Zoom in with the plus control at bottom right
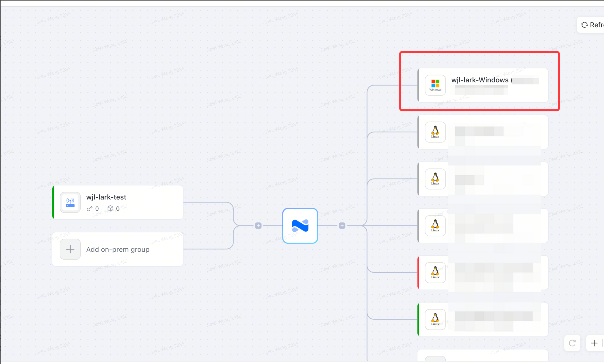This screenshot has width=604, height=364. 594,343
